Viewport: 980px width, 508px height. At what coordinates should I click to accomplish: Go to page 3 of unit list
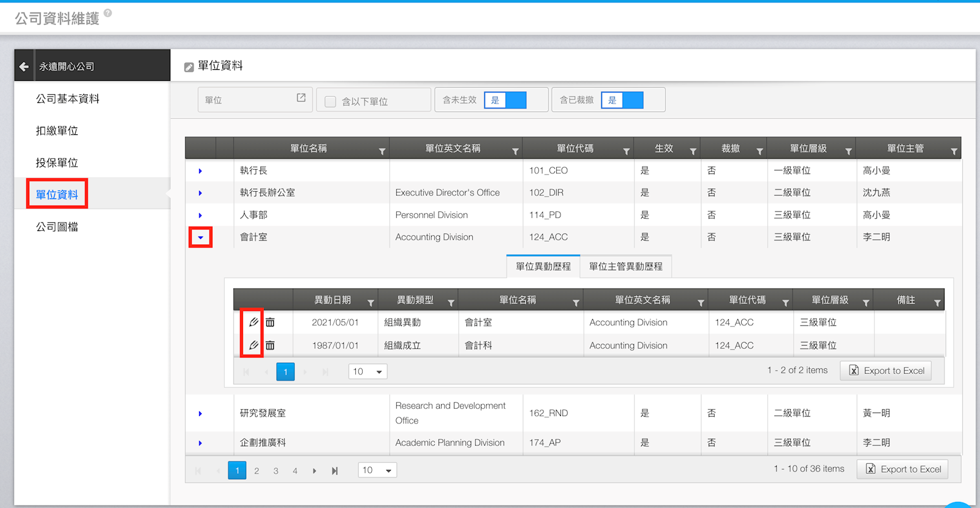(x=276, y=471)
